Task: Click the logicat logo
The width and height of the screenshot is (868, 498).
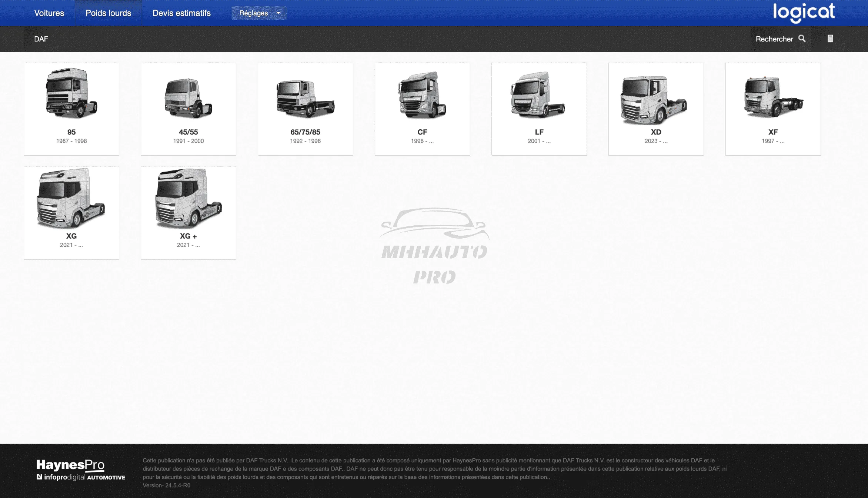Action: pos(804,13)
